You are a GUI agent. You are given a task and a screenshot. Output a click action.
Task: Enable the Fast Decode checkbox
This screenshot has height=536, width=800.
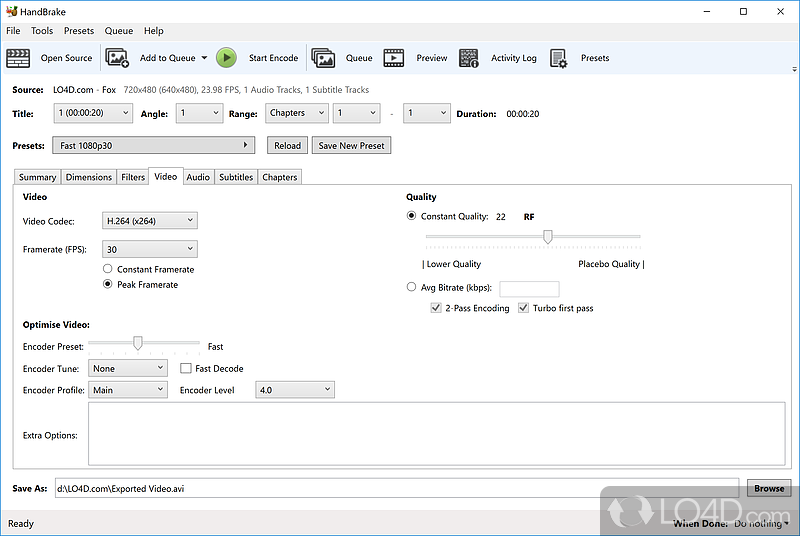coord(186,368)
